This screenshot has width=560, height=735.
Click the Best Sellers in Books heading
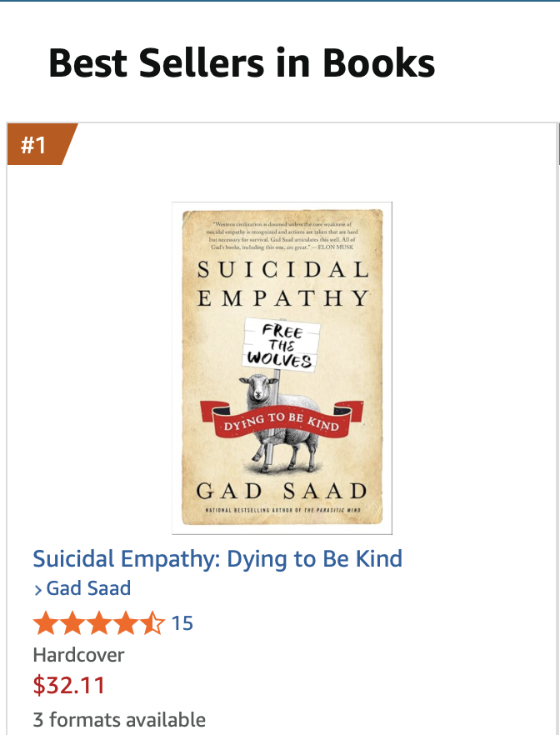242,62
